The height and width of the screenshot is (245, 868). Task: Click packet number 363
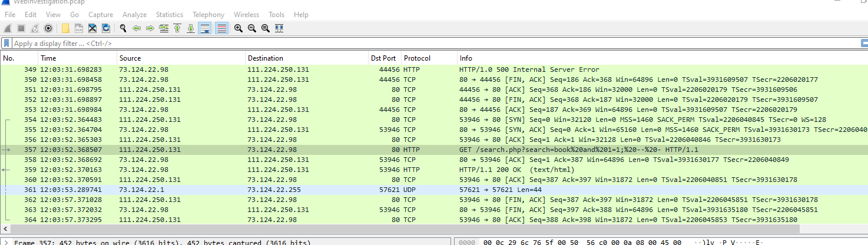[x=30, y=210]
